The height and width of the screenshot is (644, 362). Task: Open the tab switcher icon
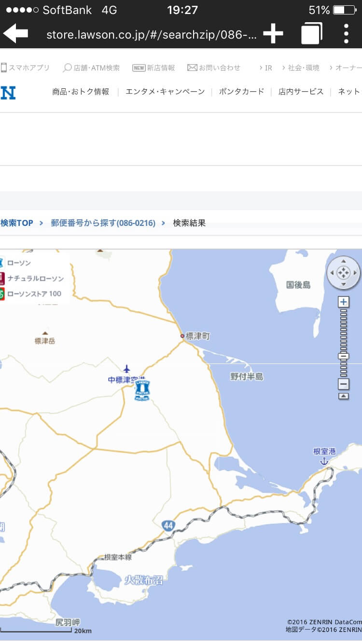tap(311, 34)
